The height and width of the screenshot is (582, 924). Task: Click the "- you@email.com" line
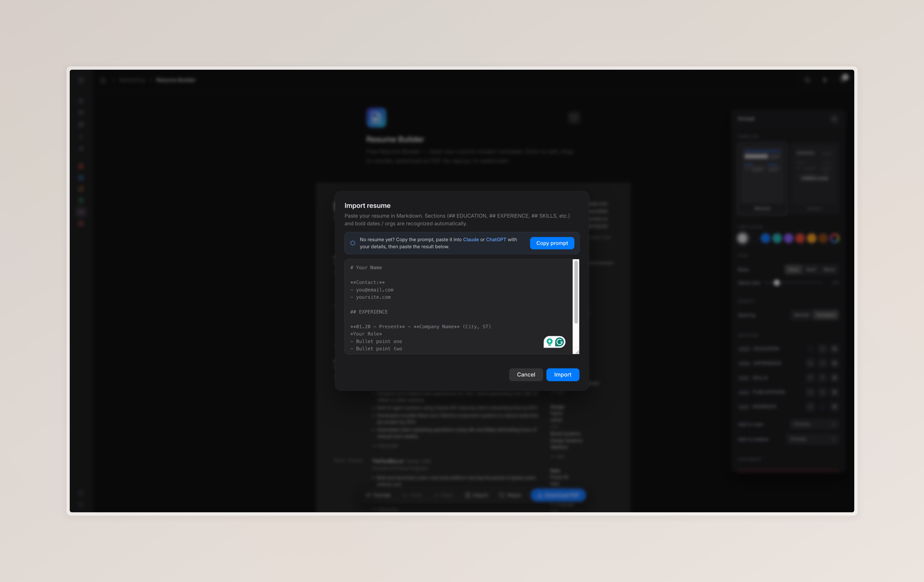pos(372,290)
